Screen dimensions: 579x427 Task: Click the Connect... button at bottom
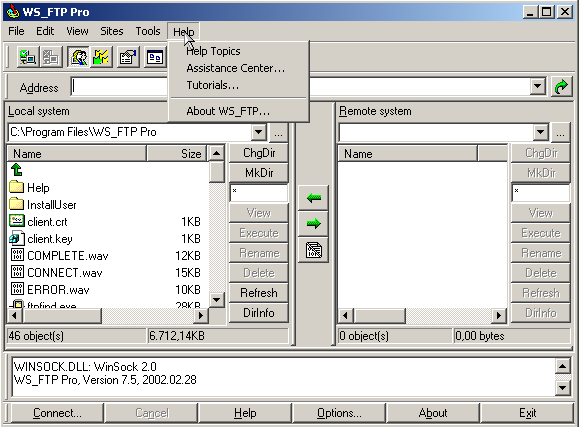pos(57,413)
